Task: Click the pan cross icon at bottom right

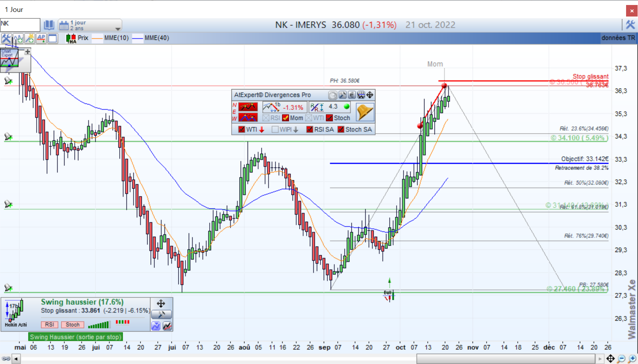Action: (x=610, y=359)
